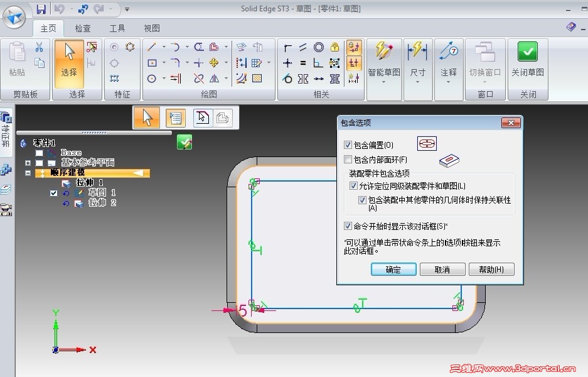The width and height of the screenshot is (588, 377).
Task: Click the dimension value 5 in the sketch
Action: coord(242,310)
